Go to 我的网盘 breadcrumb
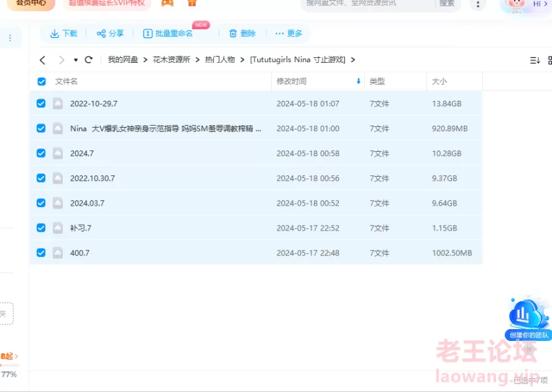The height and width of the screenshot is (392, 552). (123, 59)
